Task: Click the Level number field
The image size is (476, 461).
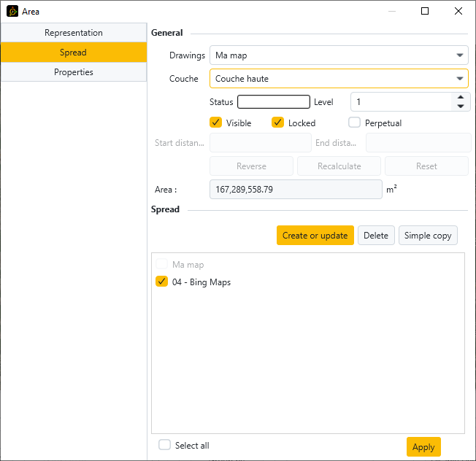Action: 402,102
